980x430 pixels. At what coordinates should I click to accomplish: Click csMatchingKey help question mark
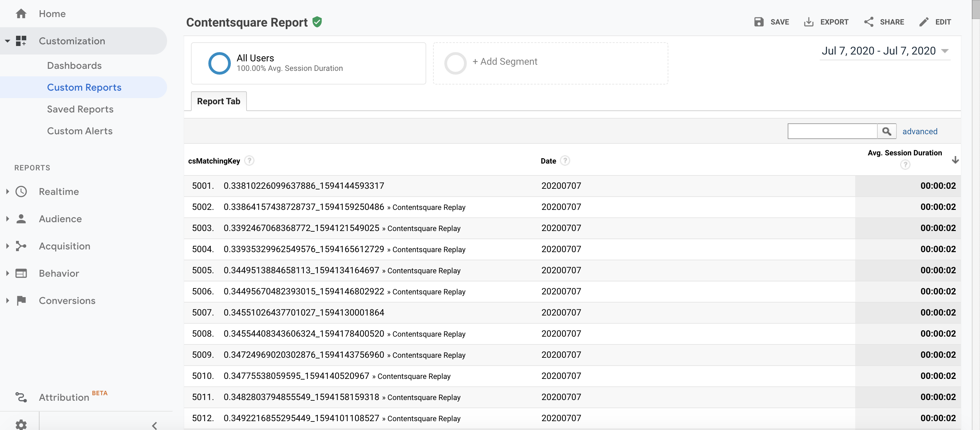click(x=249, y=160)
